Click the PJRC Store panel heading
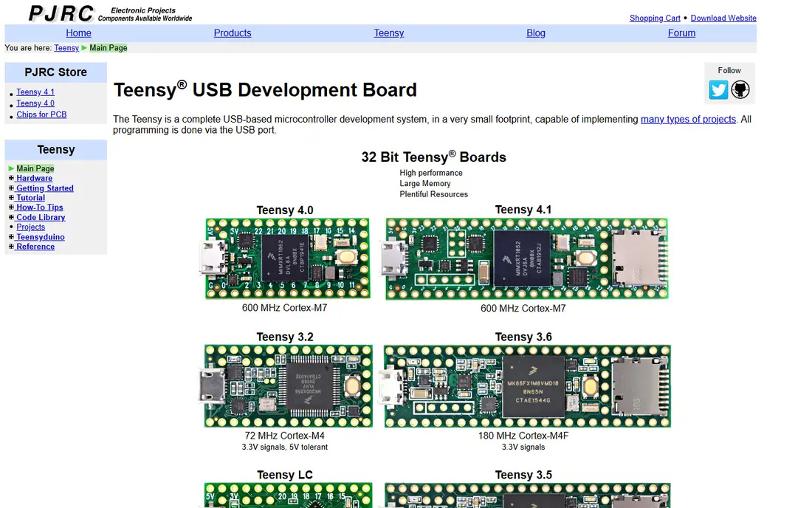 [x=56, y=72]
